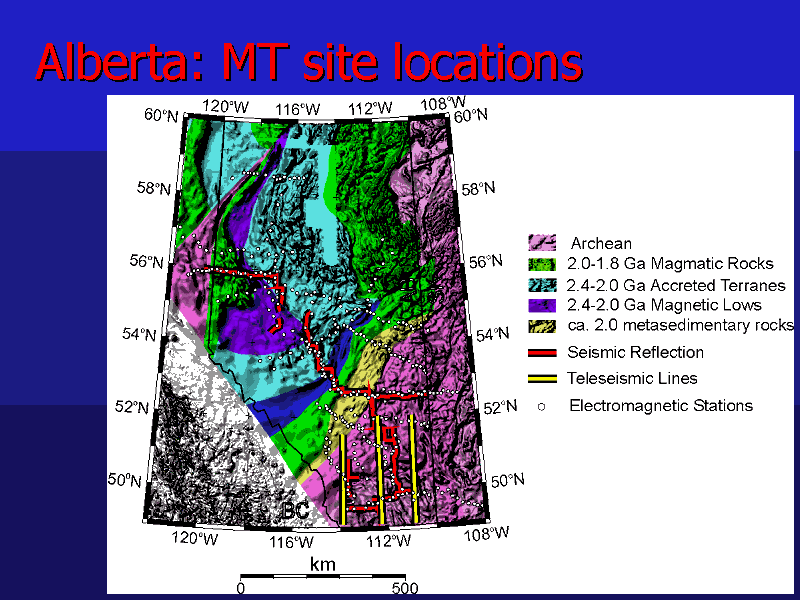The image size is (800, 600).
Task: Click the 'BC' label on the map
Action: coord(294,511)
